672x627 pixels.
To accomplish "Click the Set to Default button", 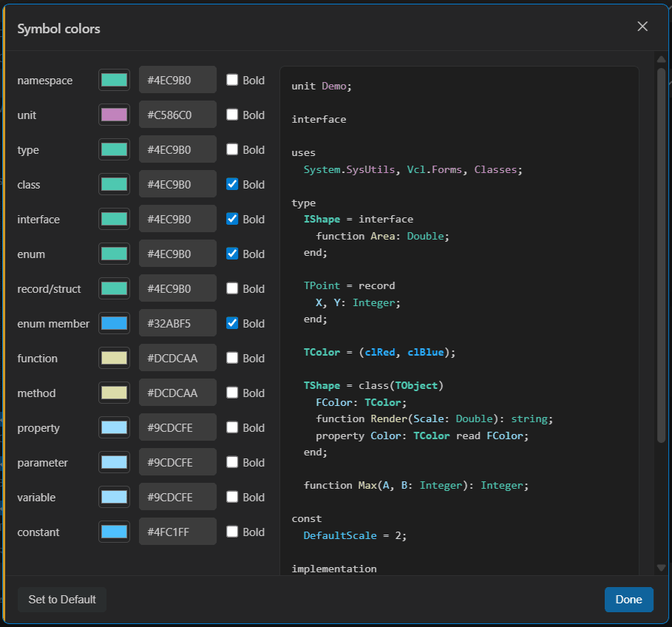I will coord(62,599).
